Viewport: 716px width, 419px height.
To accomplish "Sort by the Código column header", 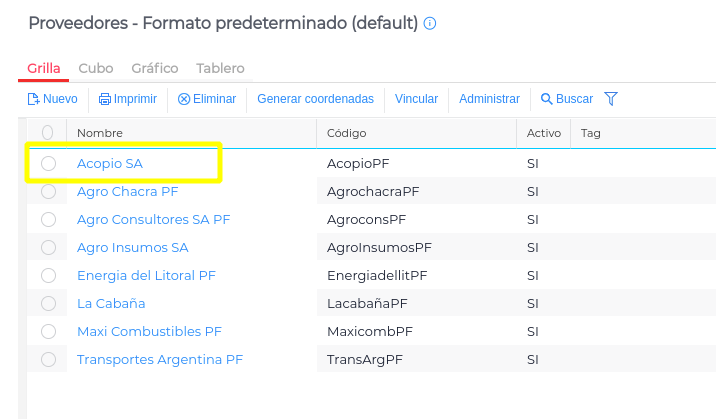I will pyautogui.click(x=347, y=133).
